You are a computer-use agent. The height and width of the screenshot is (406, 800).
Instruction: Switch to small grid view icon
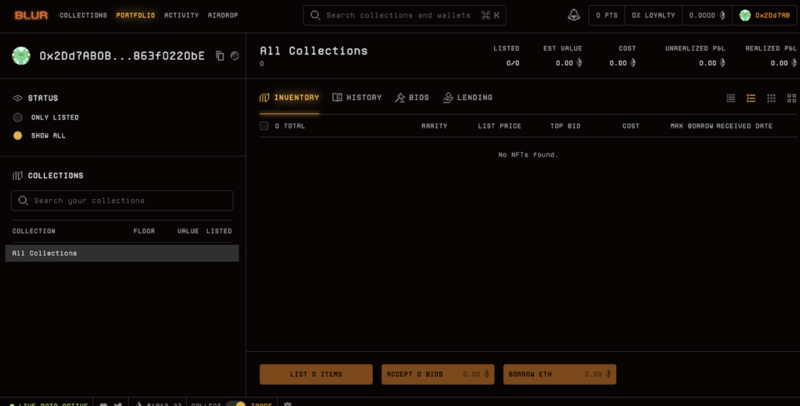tap(771, 98)
